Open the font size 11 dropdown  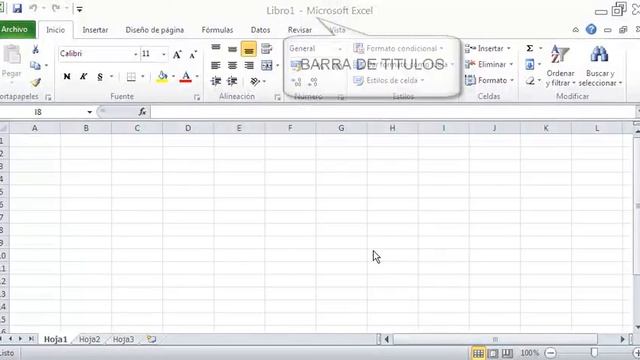click(x=164, y=54)
